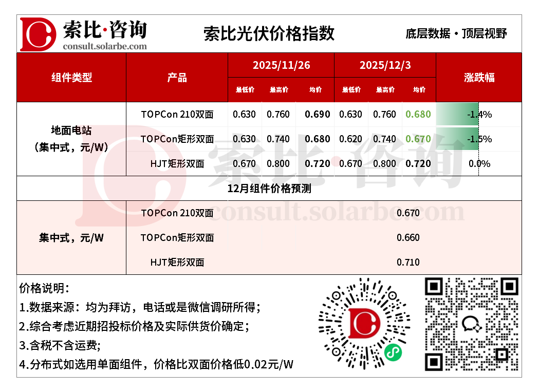Click the chat bubble icon inside the square QR code
Image resolution: width=538 pixels, height=392 pixels.
coord(471,323)
